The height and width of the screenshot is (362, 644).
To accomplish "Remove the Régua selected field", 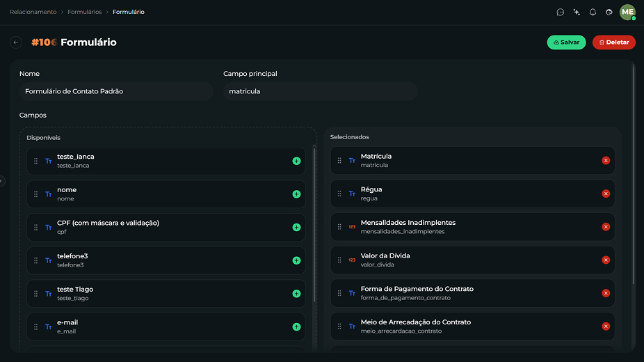I will [606, 194].
